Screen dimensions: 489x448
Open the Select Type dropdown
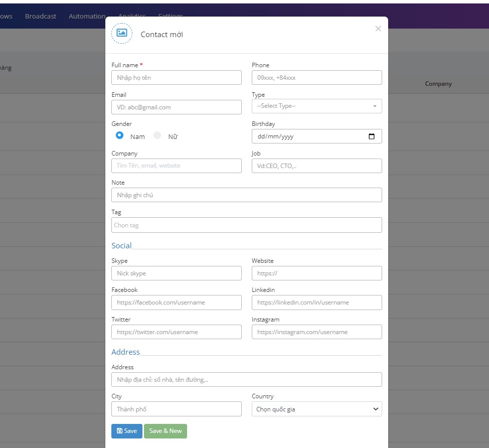[316, 106]
